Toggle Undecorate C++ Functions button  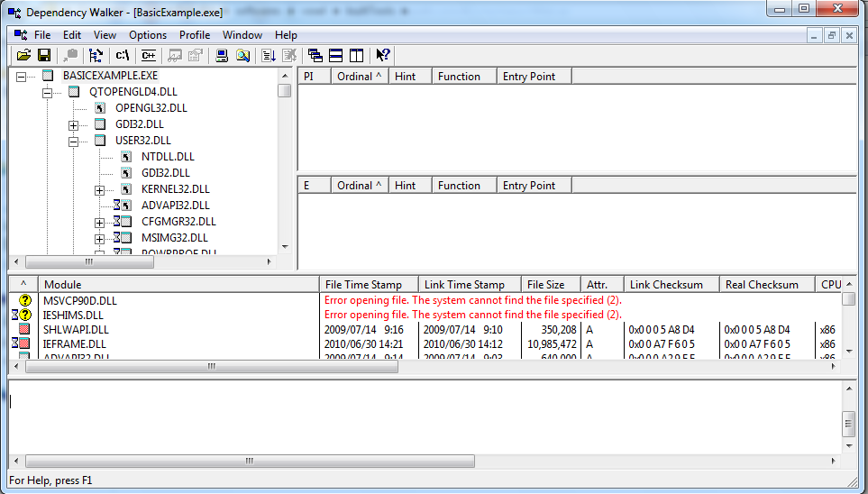coord(149,56)
